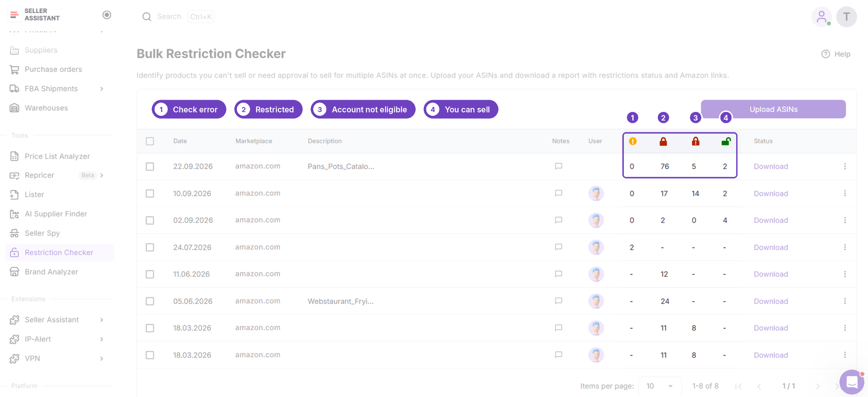Viewport: 868px width, 397px height.
Task: Click the Marketplace column header
Action: (x=253, y=141)
